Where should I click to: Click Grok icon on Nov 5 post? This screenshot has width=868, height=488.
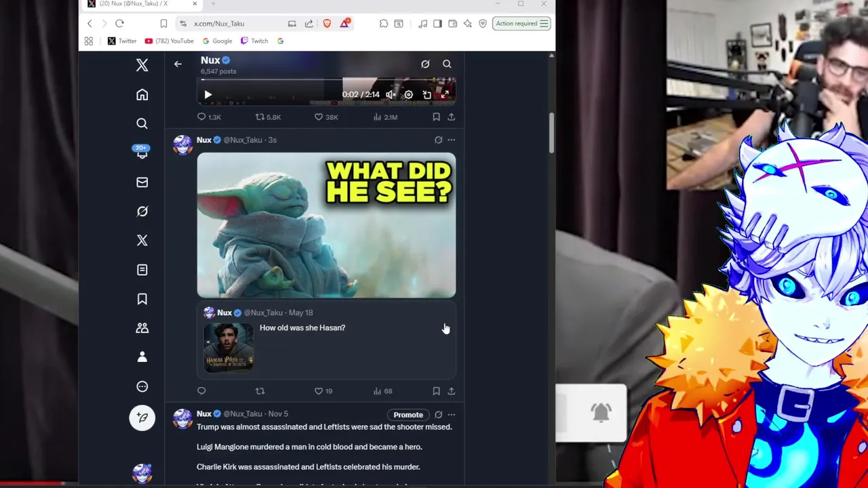coord(438,415)
